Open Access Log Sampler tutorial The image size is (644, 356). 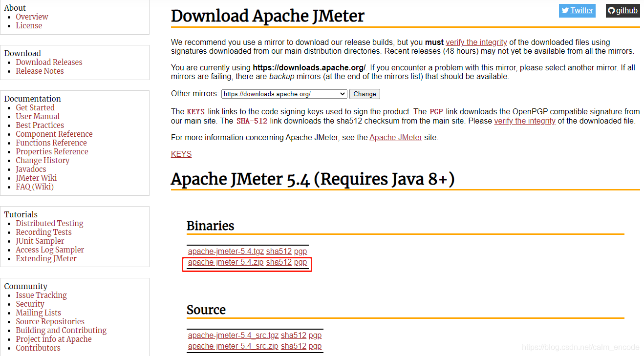point(50,250)
